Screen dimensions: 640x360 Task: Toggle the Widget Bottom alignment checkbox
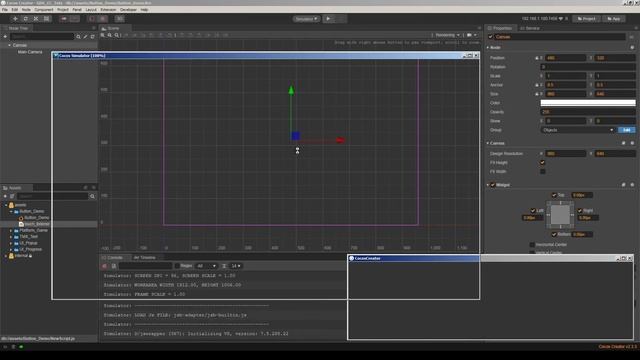point(554,234)
